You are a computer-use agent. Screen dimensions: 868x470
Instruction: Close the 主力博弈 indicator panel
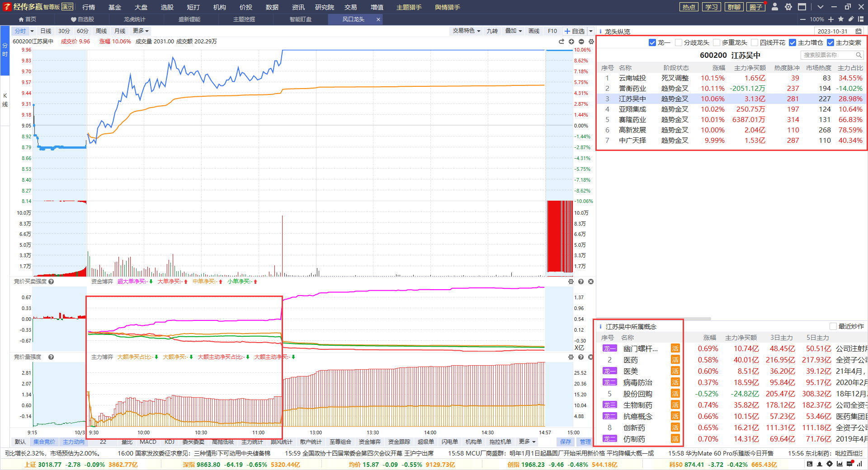(x=591, y=357)
